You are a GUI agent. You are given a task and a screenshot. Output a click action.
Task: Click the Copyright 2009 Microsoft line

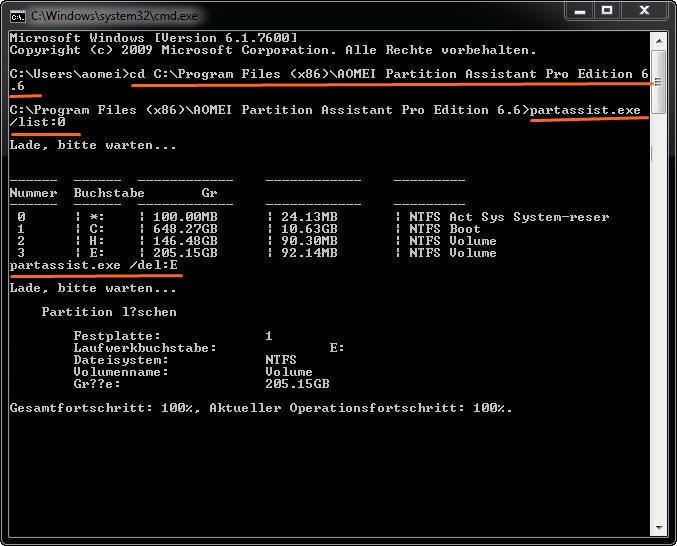pyautogui.click(x=273, y=50)
